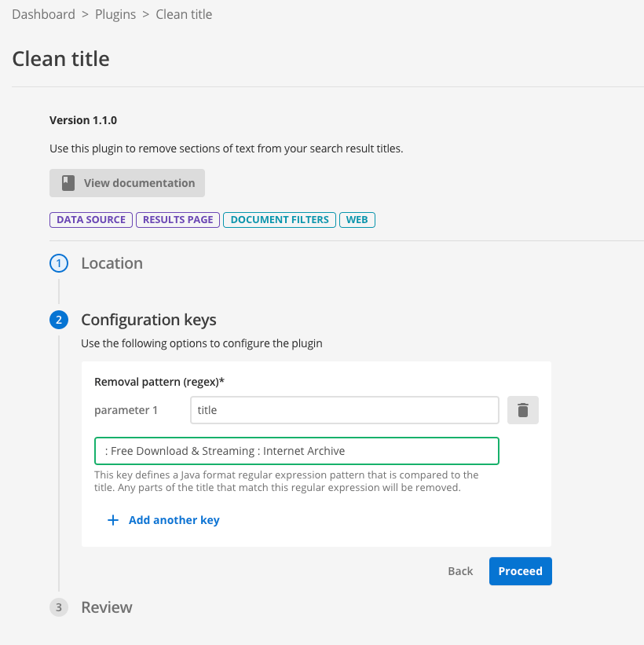
Task: Select the step 2 circle for Configuration keys
Action: click(59, 320)
